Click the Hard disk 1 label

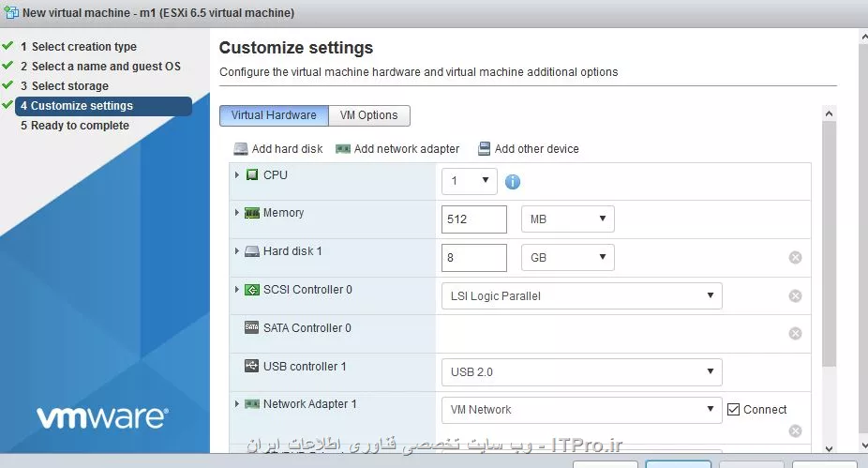click(x=292, y=251)
